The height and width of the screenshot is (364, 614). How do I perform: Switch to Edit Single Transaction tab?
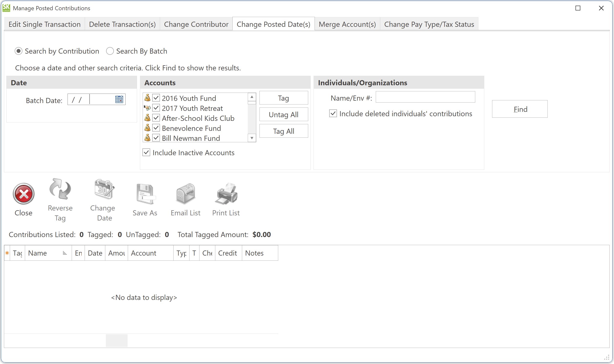tap(44, 24)
